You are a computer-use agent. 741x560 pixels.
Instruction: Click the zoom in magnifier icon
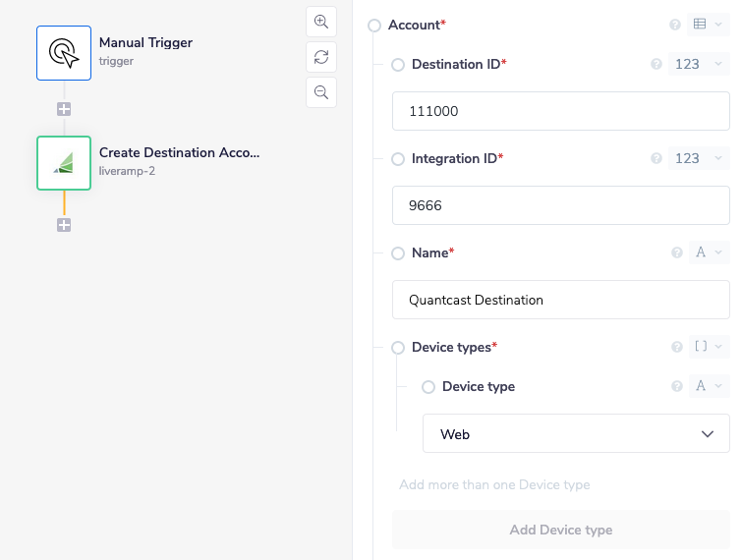[x=321, y=22]
